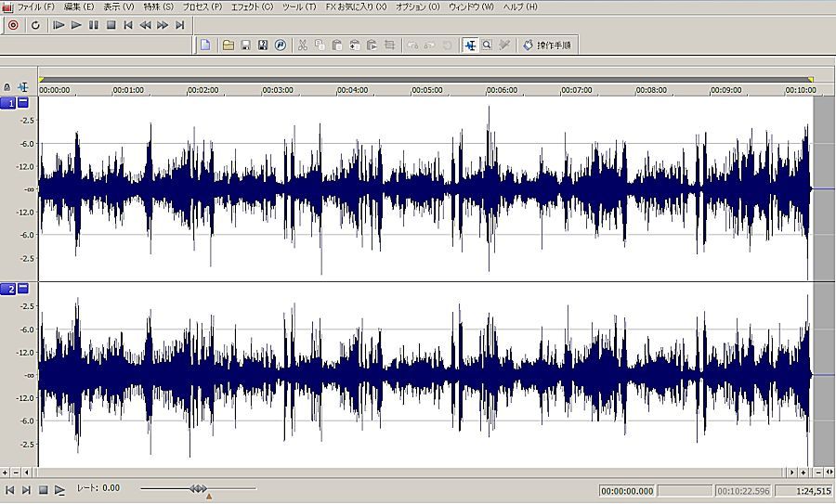Click the channel 1 number button
The image size is (836, 504).
pyautogui.click(x=8, y=103)
